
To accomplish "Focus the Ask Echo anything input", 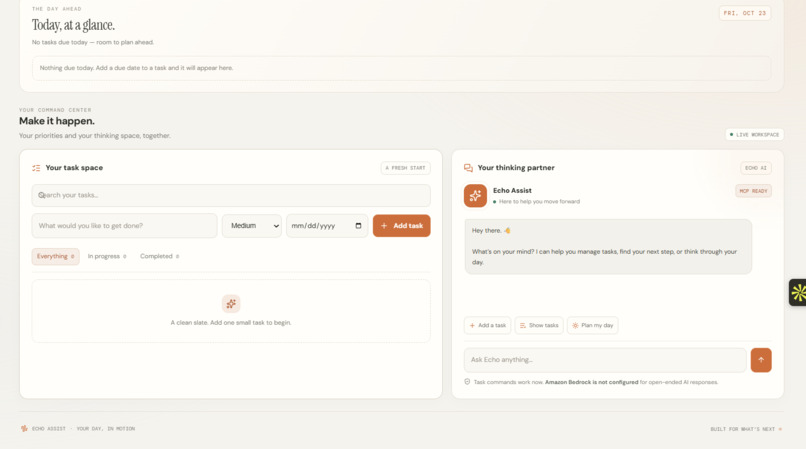I will [x=605, y=360].
